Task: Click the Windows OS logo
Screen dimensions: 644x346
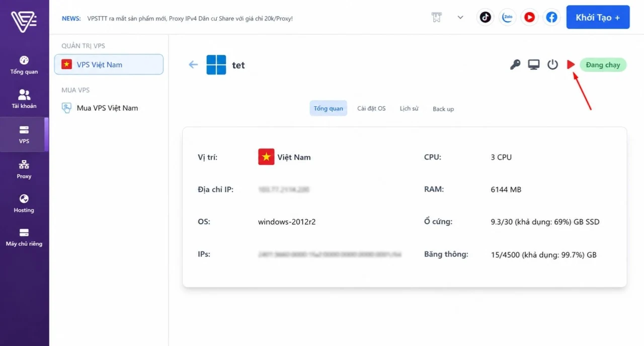Action: tap(216, 65)
